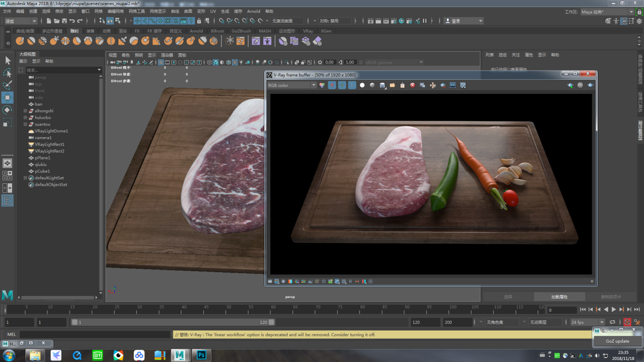Open the 建模 menu set dropdown
This screenshot has width=644, height=362.
(20, 21)
